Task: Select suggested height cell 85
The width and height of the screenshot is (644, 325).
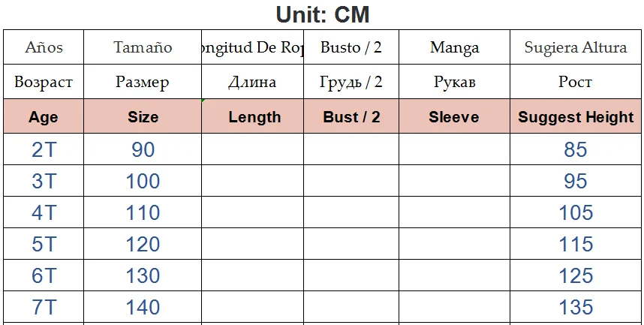Action: click(576, 149)
